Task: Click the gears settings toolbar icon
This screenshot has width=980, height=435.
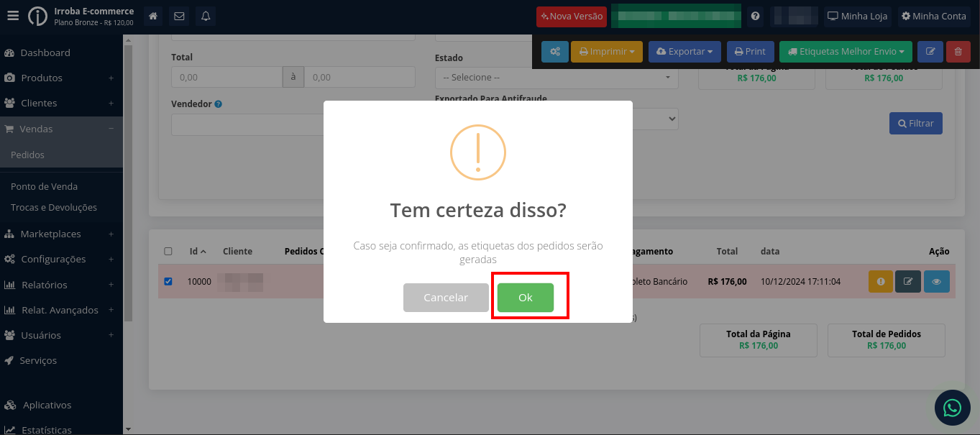Action: [x=555, y=52]
